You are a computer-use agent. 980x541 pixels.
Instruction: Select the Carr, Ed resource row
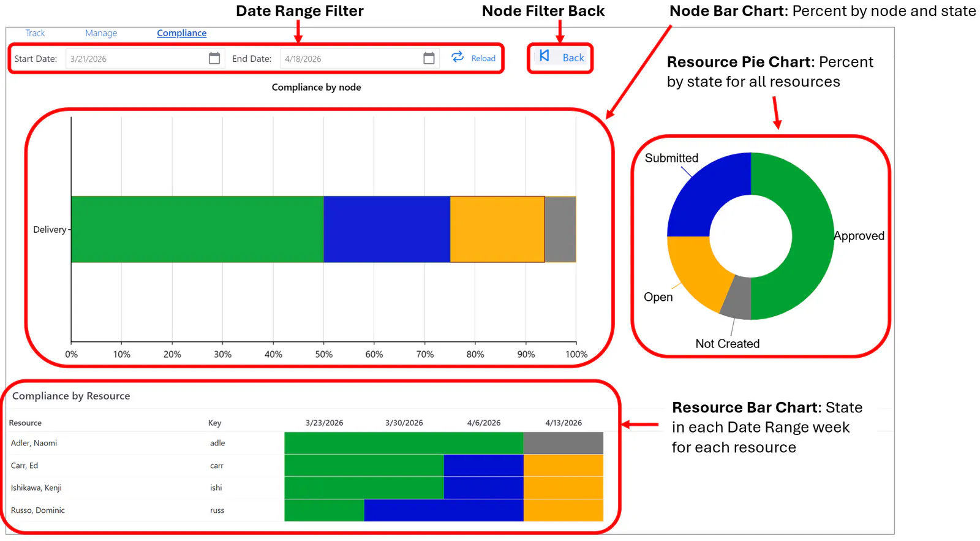pos(306,466)
